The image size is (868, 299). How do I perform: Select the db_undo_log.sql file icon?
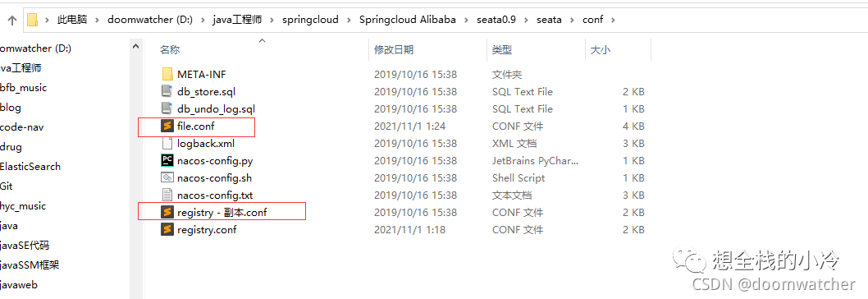point(167,108)
